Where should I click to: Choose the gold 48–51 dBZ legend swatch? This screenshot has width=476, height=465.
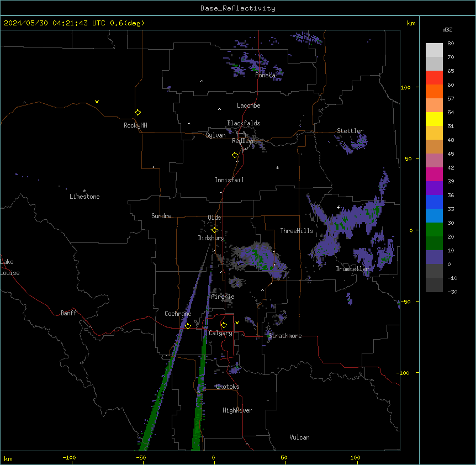click(x=434, y=133)
